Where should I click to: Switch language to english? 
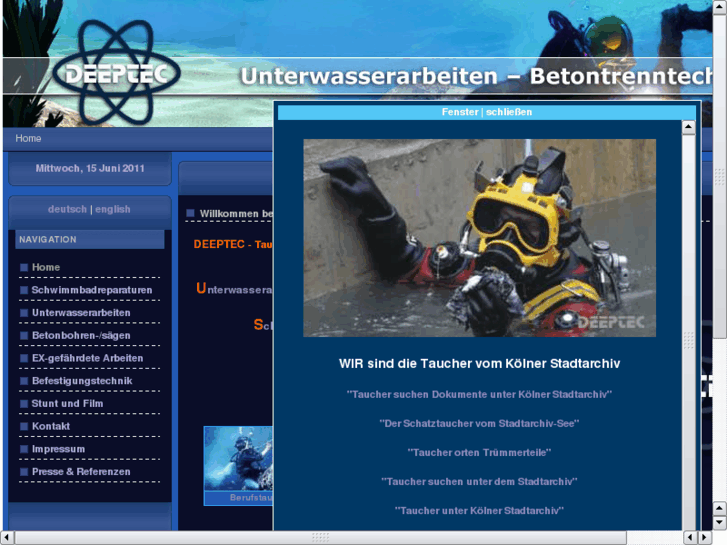coord(113,209)
